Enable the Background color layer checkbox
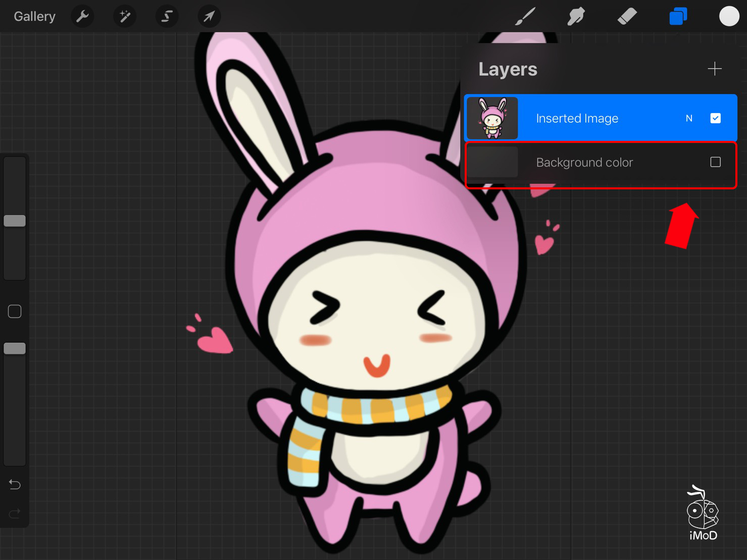This screenshot has height=560, width=747. [715, 162]
